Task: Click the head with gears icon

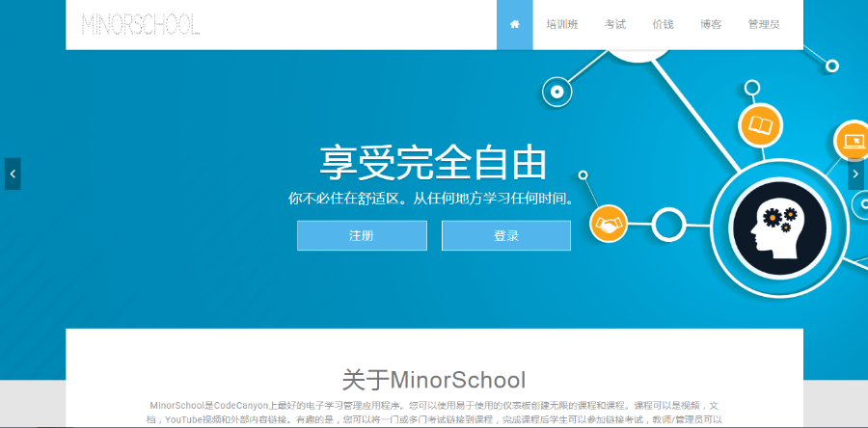Action: point(779,228)
